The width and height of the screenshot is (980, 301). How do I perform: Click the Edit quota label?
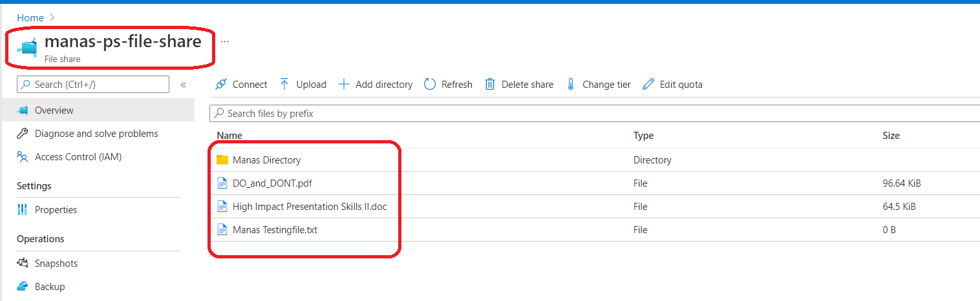pos(681,85)
